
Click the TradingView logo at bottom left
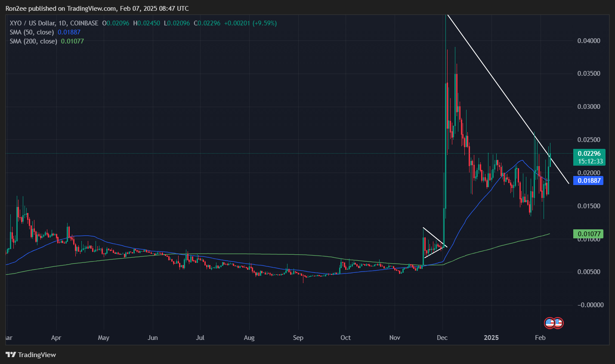pyautogui.click(x=31, y=355)
